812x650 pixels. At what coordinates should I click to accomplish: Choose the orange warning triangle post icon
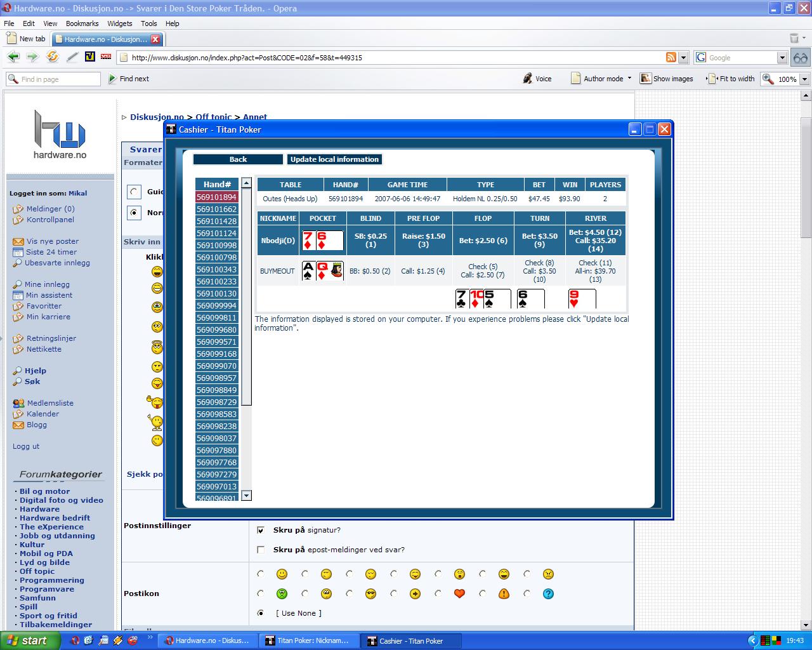click(x=504, y=594)
